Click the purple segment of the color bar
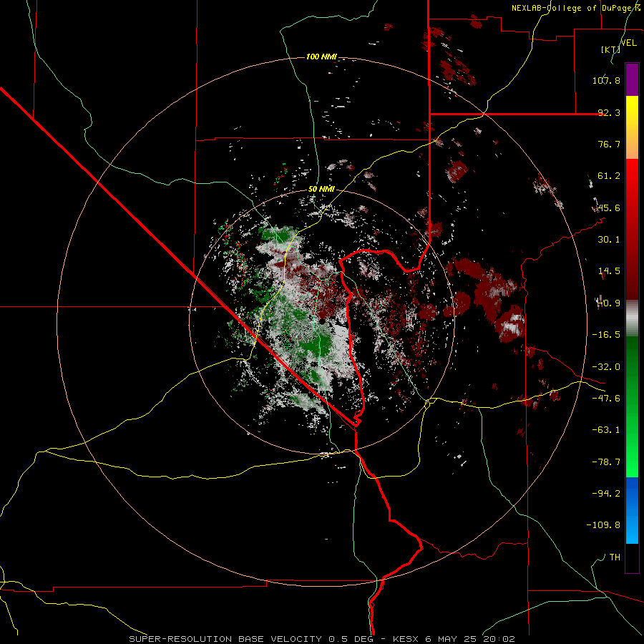The width and height of the screenshot is (644, 644). point(632,79)
